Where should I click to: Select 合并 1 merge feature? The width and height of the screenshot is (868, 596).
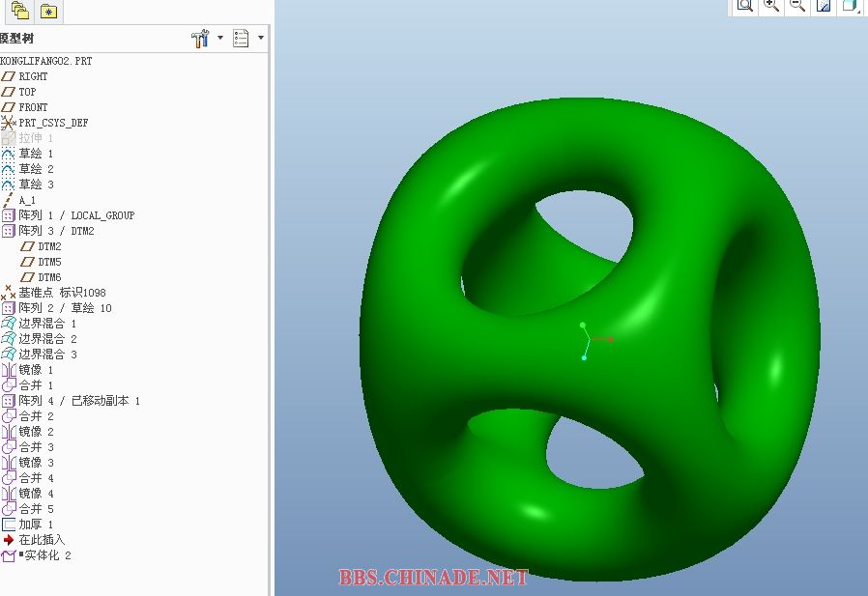[x=27, y=385]
